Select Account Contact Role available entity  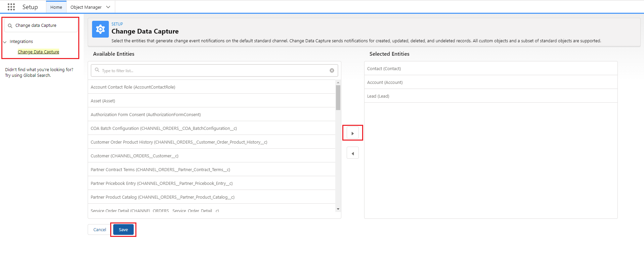(133, 87)
